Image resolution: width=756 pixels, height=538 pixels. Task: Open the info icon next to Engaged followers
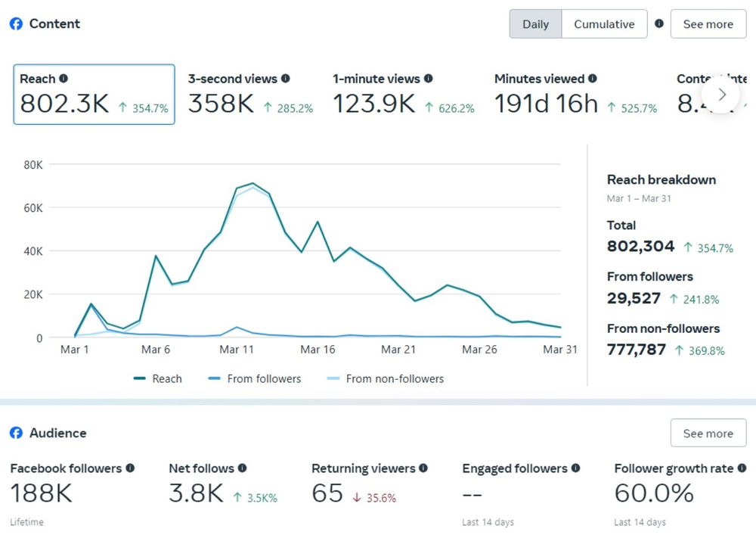coord(575,468)
